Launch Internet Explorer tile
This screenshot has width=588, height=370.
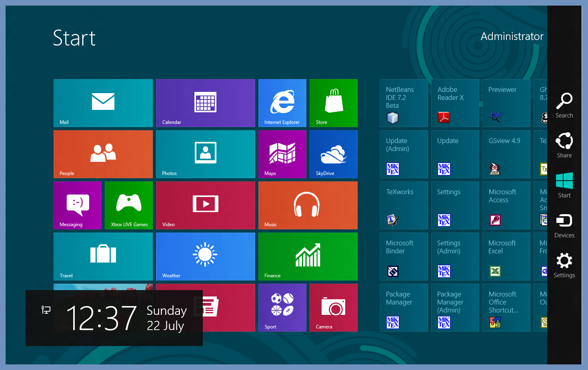tap(282, 103)
